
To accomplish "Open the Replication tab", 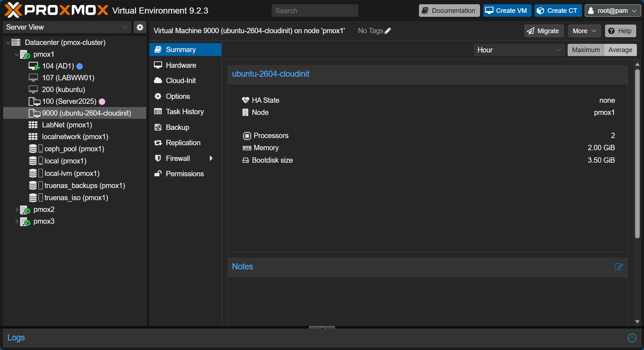I will click(185, 143).
